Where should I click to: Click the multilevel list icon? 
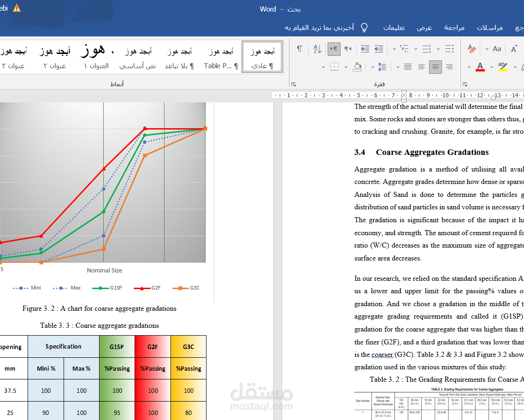404,49
